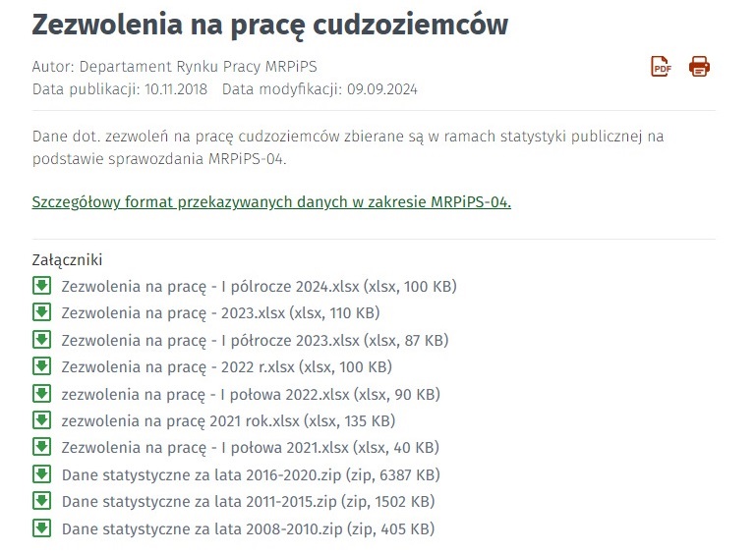Screen dimensions: 756x554
Task: Click the PDF export icon
Action: [661, 67]
